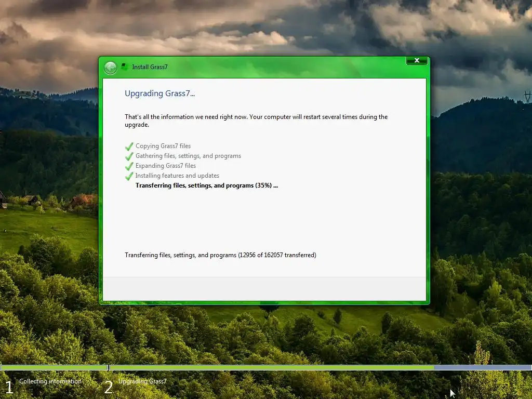Click the Upgrading Grass7... heading

(160, 94)
